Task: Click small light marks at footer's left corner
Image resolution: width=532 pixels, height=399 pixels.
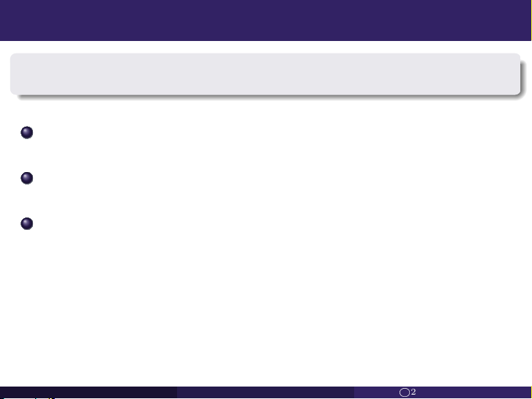Action: coord(27,398)
